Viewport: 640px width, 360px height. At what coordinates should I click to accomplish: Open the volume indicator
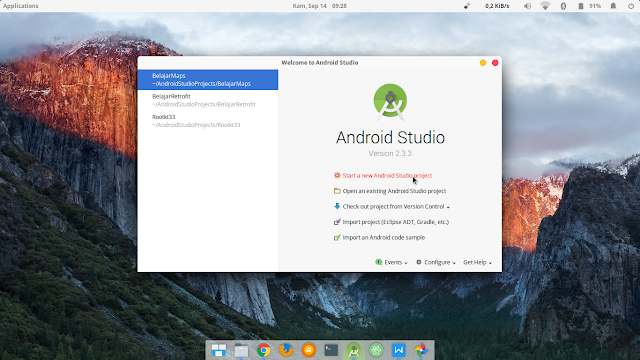527,6
